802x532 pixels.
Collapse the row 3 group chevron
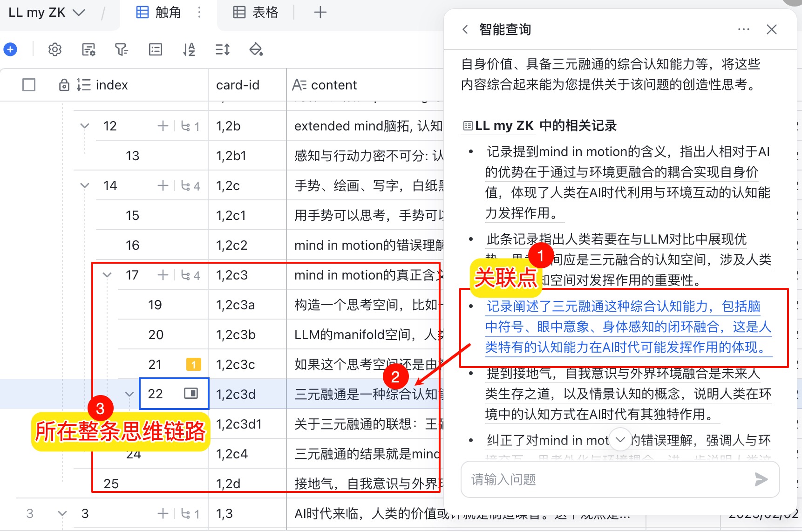pos(62,513)
